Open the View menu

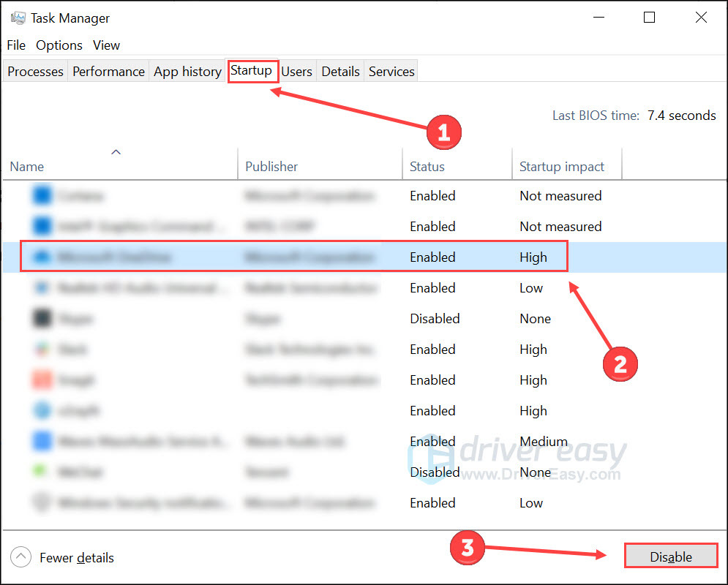point(106,45)
